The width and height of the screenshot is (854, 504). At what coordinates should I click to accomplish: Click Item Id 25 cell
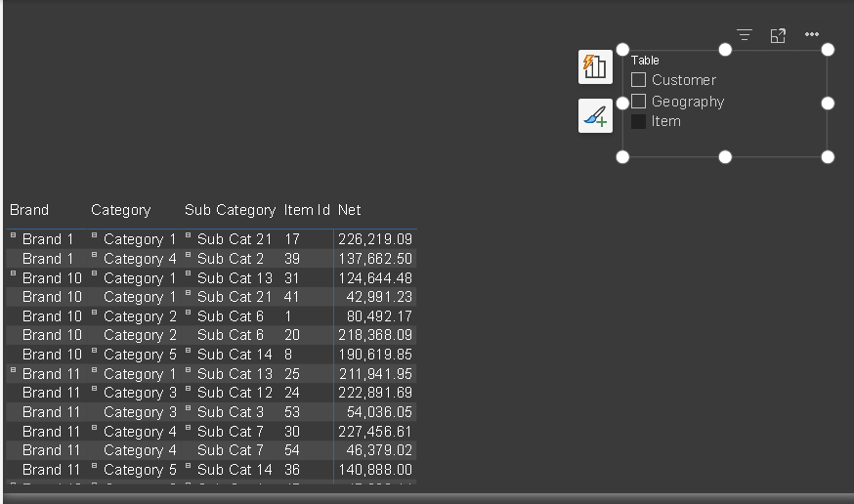point(292,374)
